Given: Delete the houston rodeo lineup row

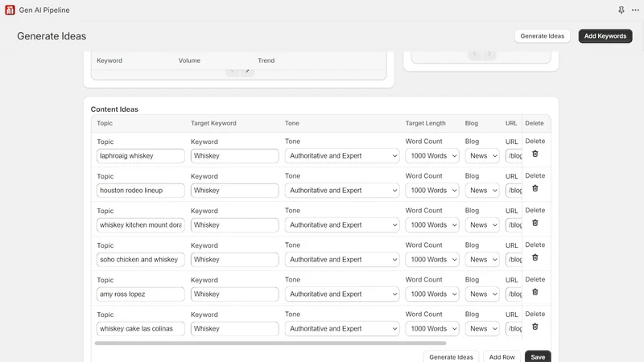Looking at the screenshot, I should tap(535, 188).
